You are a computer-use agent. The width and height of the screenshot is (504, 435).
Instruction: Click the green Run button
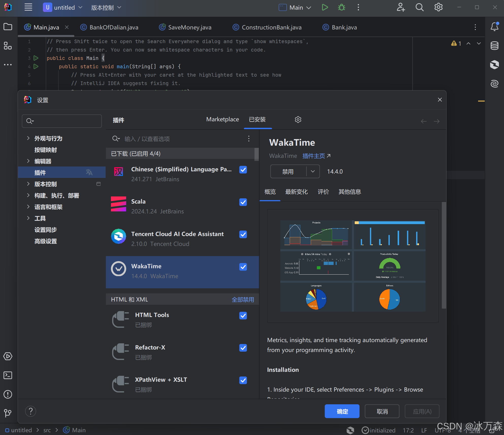pos(325,7)
